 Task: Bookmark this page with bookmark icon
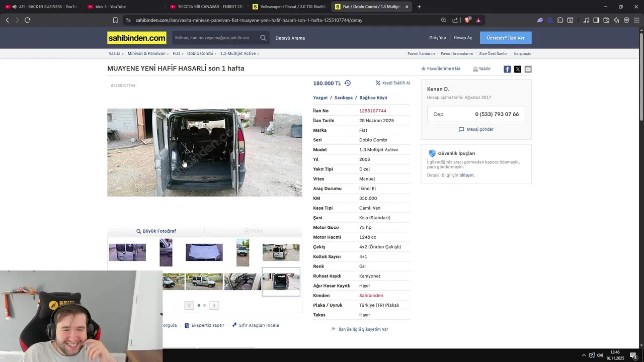(x=115, y=20)
